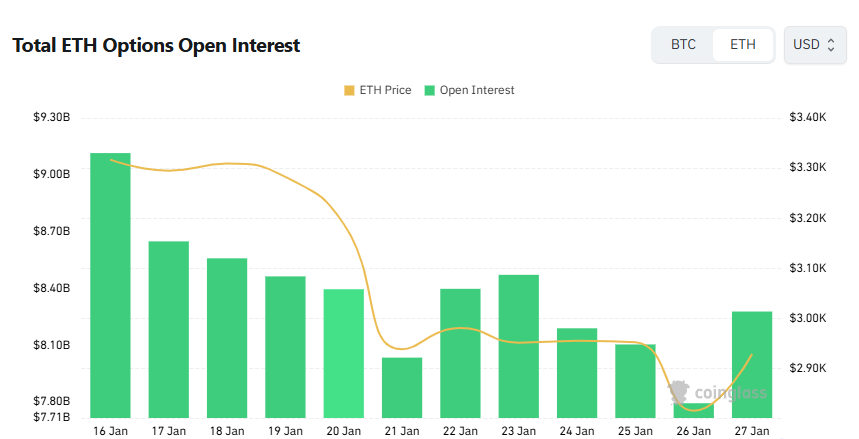The height and width of the screenshot is (439, 859).
Task: Click the 23 Jan open interest bar
Action: click(518, 346)
